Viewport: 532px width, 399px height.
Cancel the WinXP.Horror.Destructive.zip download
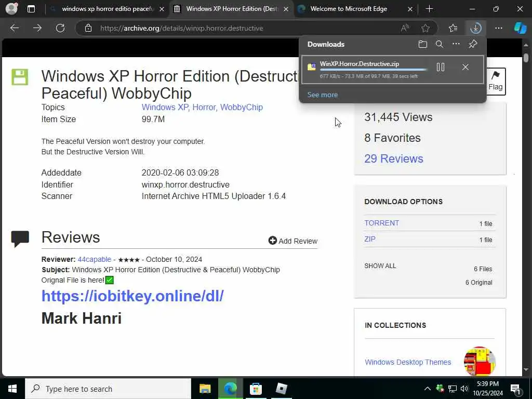[x=465, y=67]
